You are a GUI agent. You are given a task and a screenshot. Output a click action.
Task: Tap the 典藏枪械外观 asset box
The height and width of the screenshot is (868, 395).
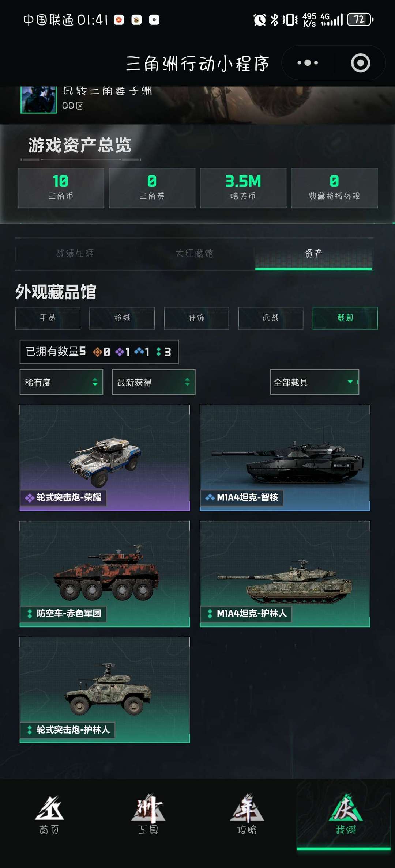(334, 188)
